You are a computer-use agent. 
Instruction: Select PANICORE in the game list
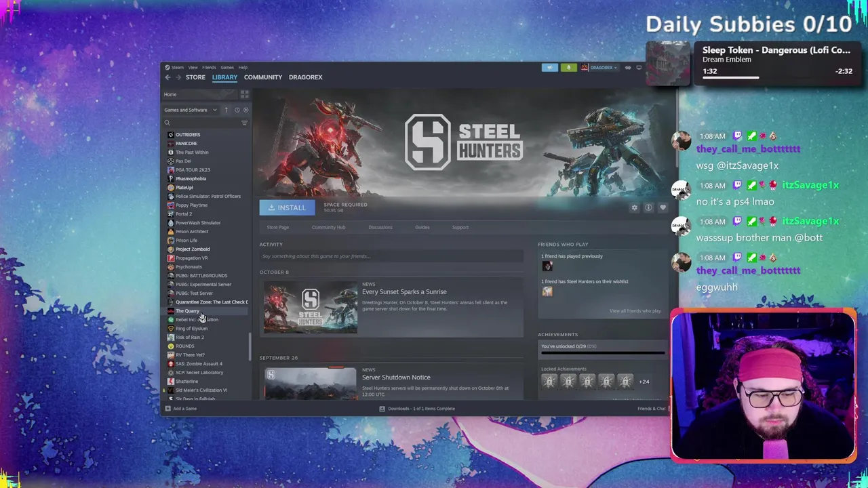(207, 144)
